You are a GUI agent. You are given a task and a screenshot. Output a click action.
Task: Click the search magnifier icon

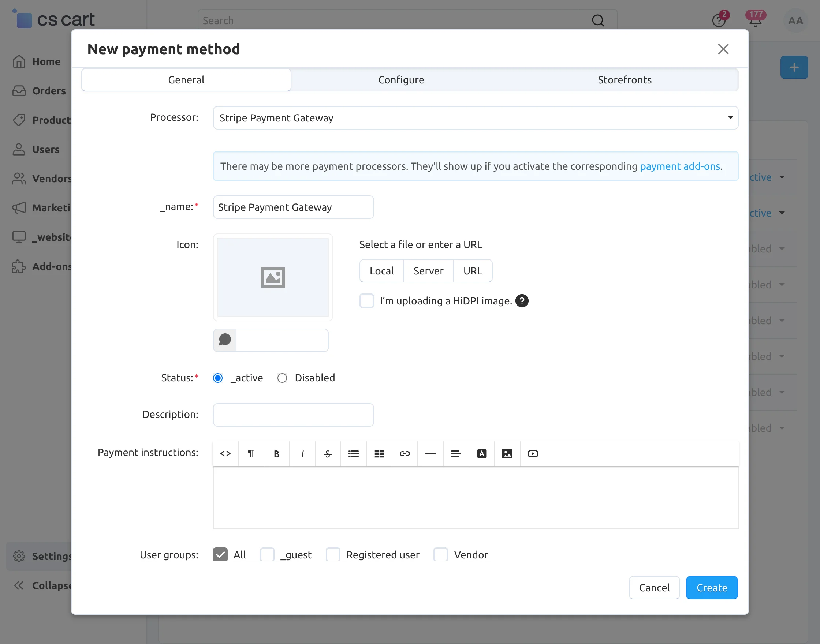tap(598, 20)
